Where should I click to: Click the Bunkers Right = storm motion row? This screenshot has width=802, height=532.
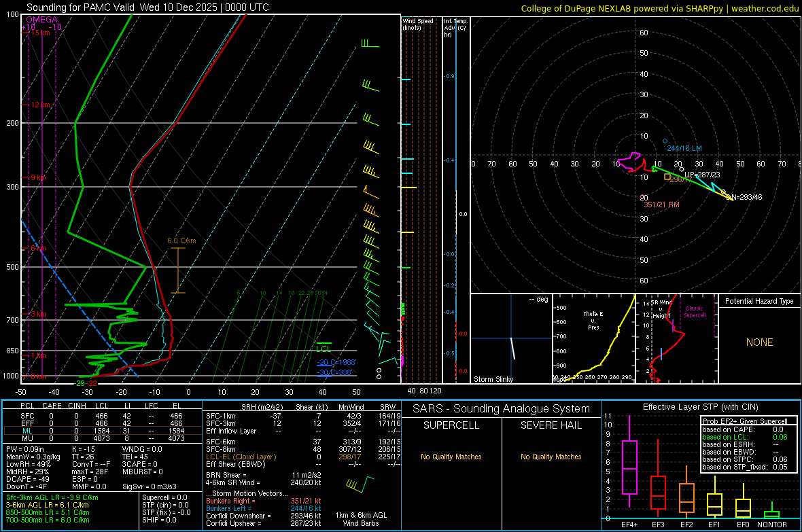click(264, 501)
